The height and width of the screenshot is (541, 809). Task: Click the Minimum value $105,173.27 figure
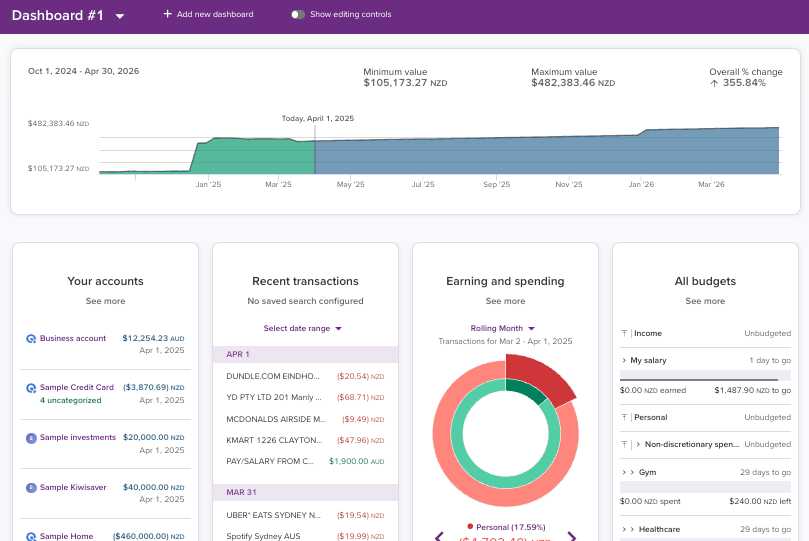click(x=405, y=83)
